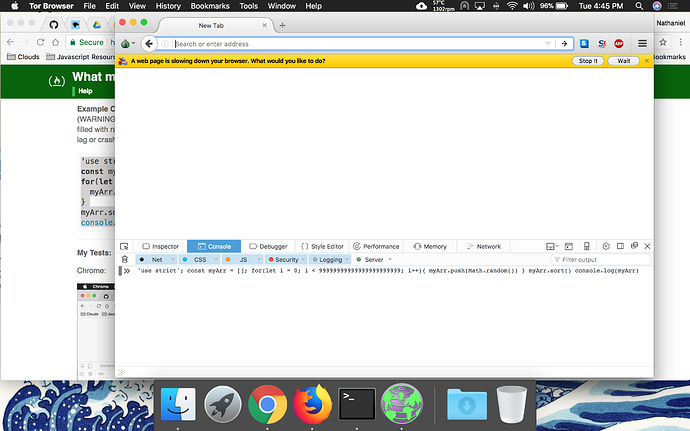The height and width of the screenshot is (431, 690).
Task: Open the devtools settings gear
Action: (x=606, y=246)
